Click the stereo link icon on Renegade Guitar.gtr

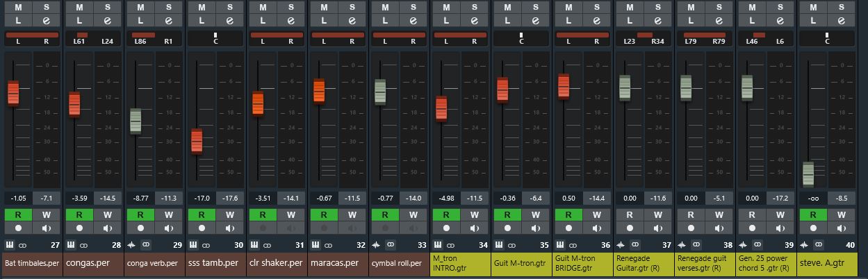pos(635,244)
